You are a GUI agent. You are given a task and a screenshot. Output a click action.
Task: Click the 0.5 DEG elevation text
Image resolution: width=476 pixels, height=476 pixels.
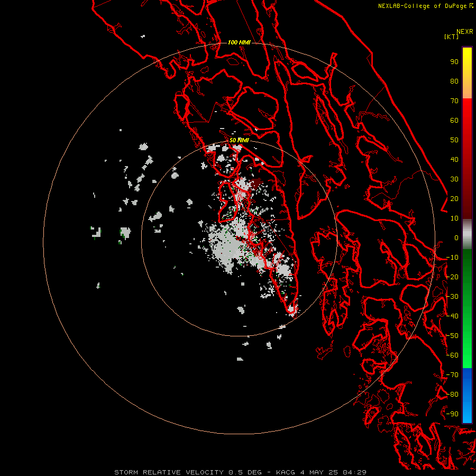pyautogui.click(x=245, y=472)
